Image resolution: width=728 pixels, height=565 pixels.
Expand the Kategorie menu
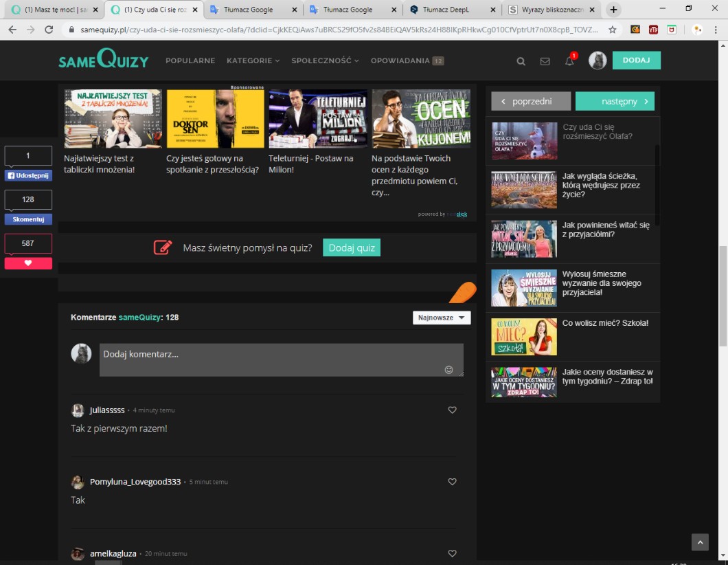[x=253, y=60]
